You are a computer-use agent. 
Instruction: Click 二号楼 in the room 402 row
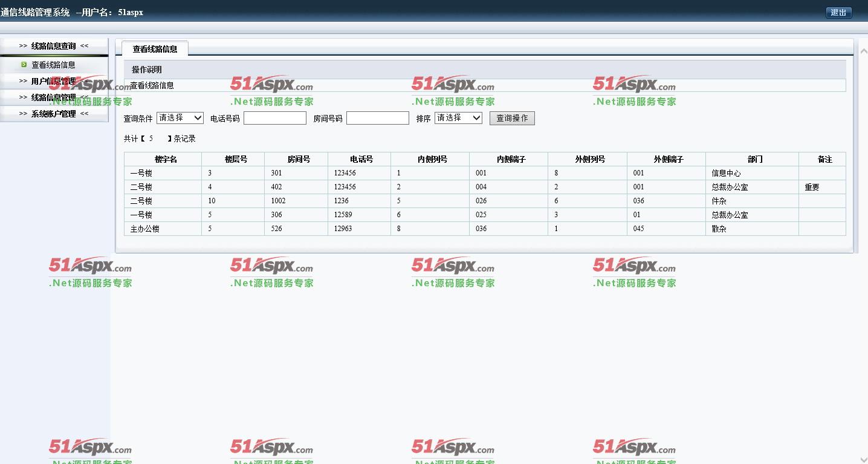(x=141, y=187)
